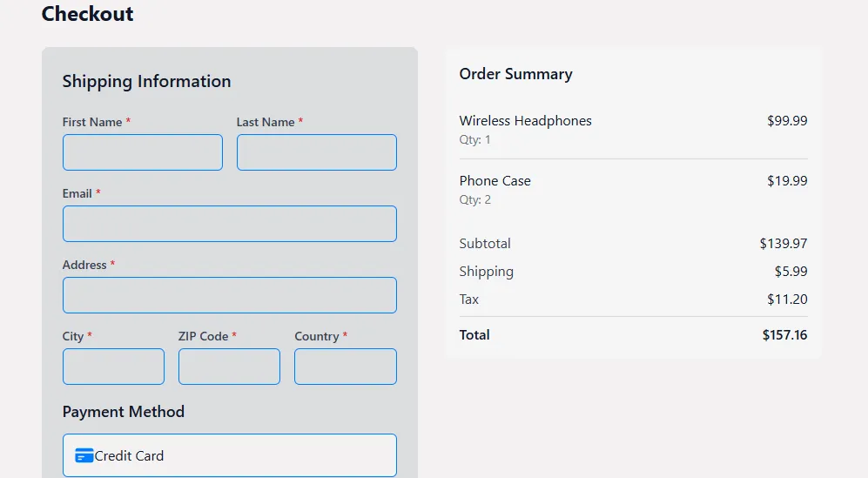The image size is (868, 478).
Task: Click the Order Summary heading
Action: coord(515,74)
